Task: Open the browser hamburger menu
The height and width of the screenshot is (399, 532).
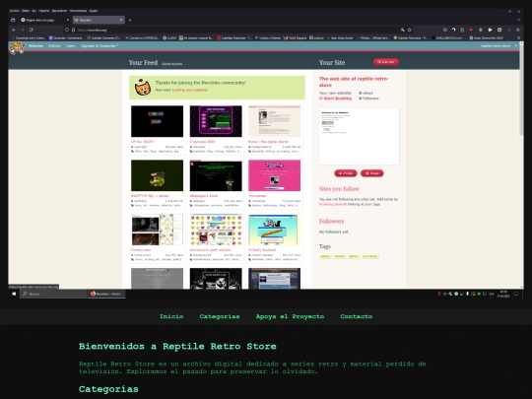Action: [518, 30]
